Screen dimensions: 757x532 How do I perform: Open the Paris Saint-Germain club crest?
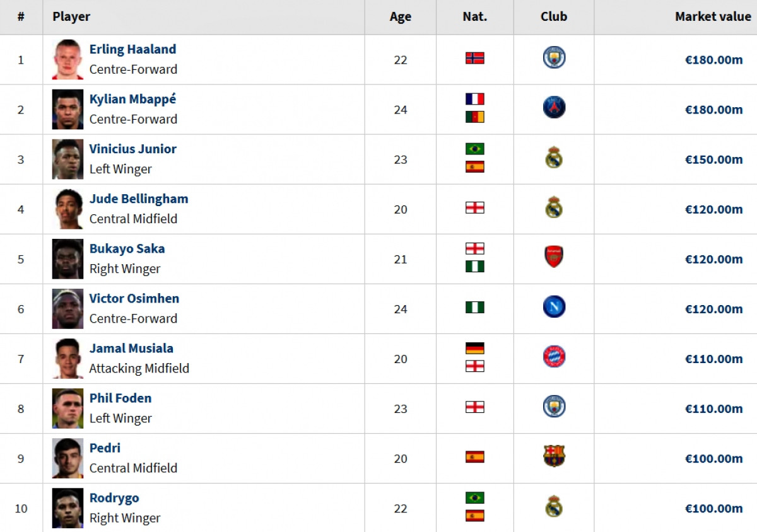click(x=554, y=108)
